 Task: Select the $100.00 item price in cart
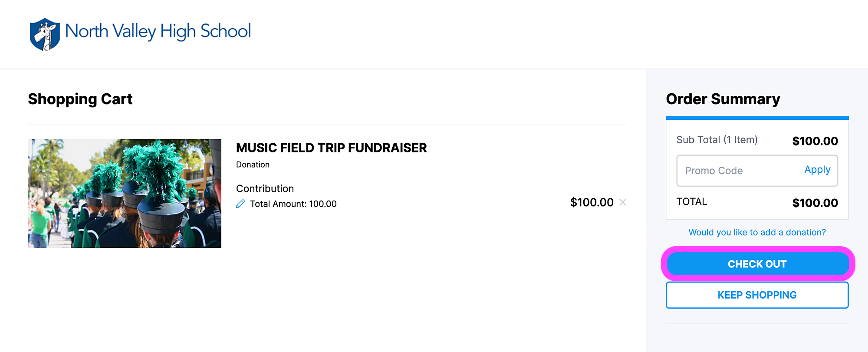tap(592, 202)
